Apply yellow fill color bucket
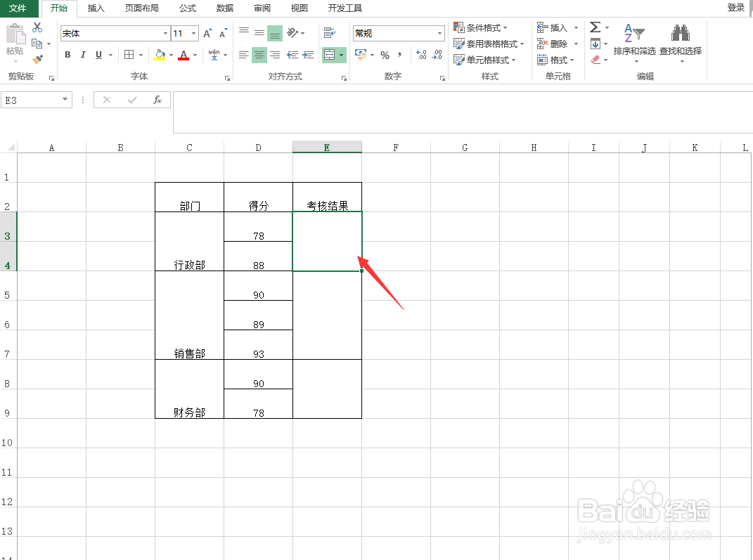The height and width of the screenshot is (560, 753). click(x=160, y=55)
